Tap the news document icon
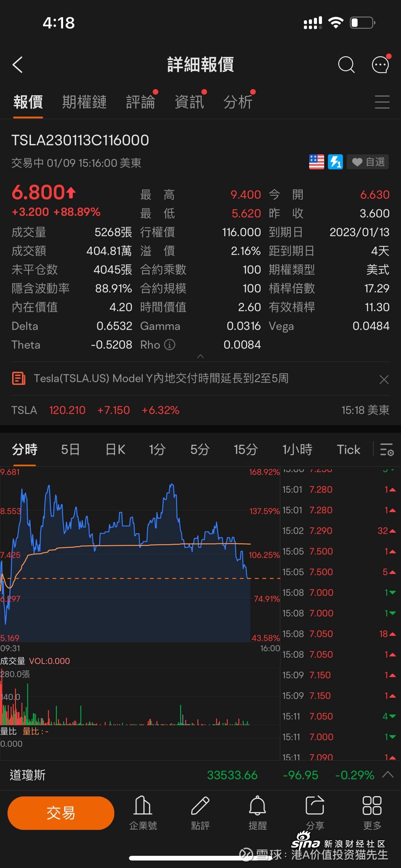Screen dimensions: 401x868 18,378
